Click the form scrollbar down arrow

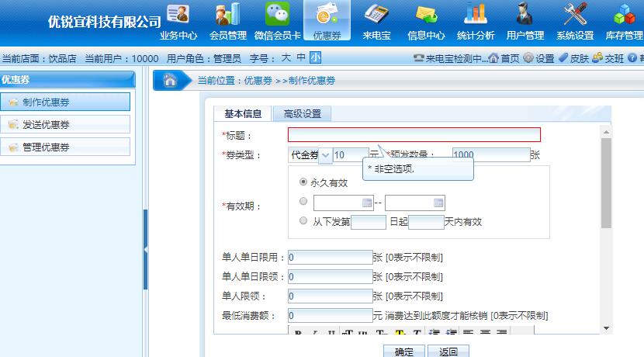click(606, 328)
